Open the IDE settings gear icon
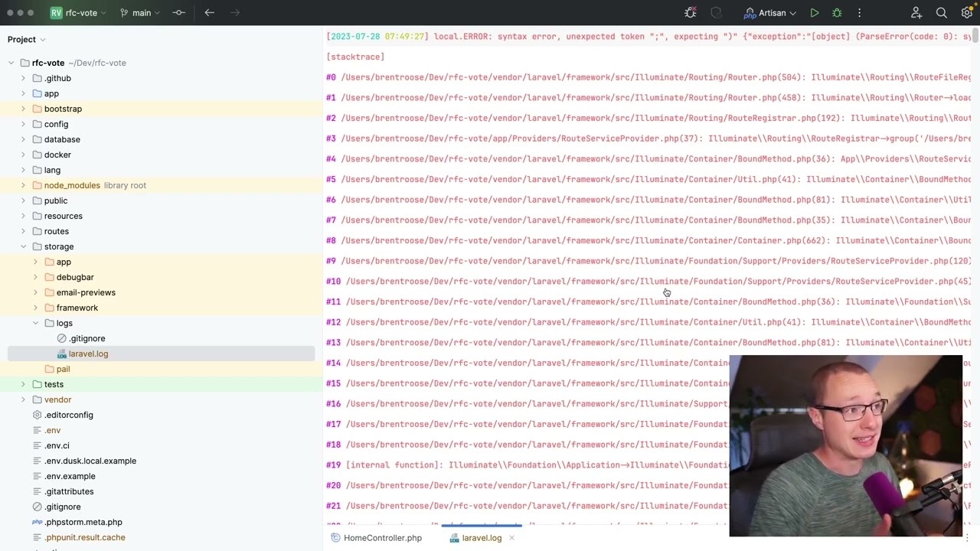 click(967, 13)
